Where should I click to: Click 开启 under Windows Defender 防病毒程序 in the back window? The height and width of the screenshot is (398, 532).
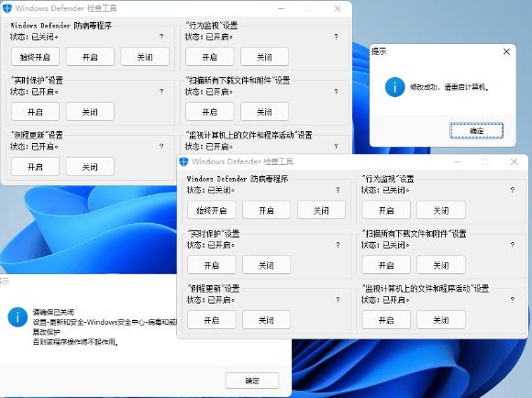click(x=90, y=57)
